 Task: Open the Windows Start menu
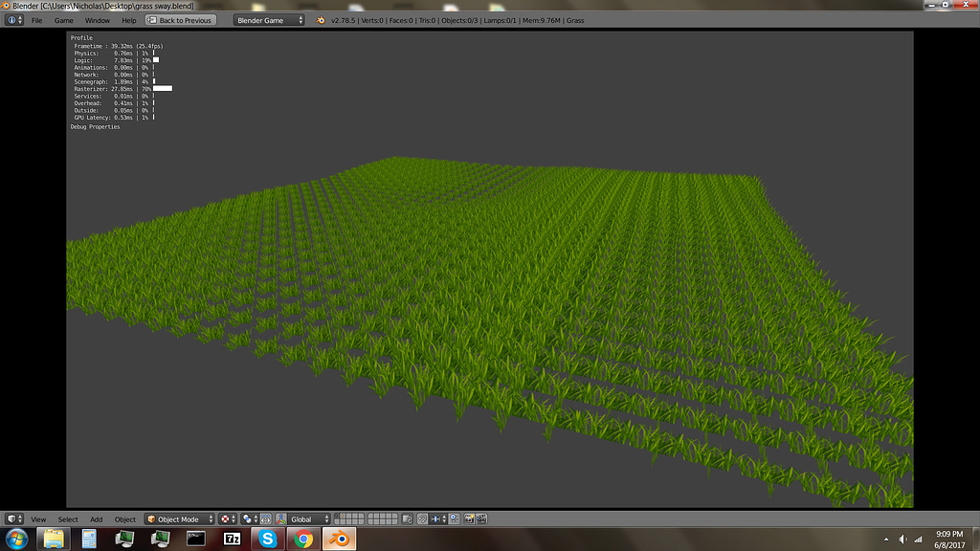pos(16,539)
